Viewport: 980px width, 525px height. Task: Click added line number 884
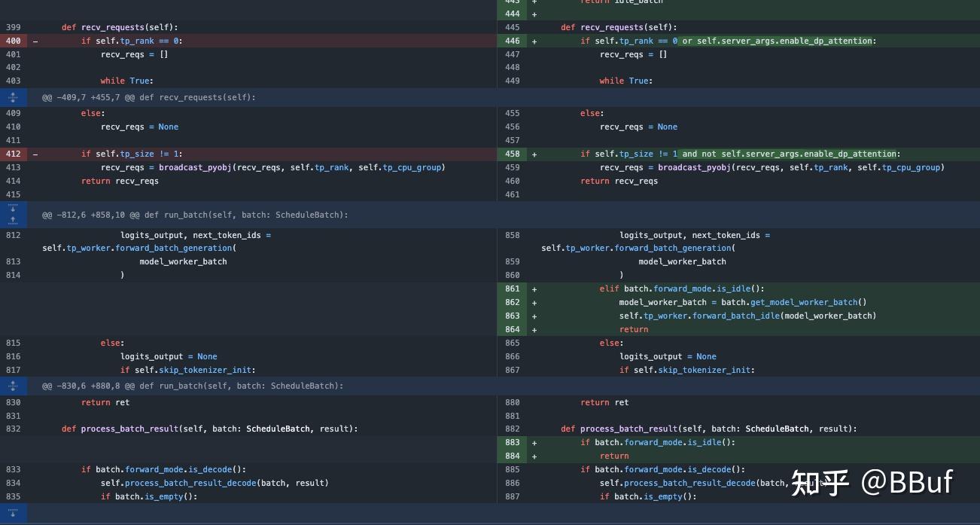coord(513,456)
